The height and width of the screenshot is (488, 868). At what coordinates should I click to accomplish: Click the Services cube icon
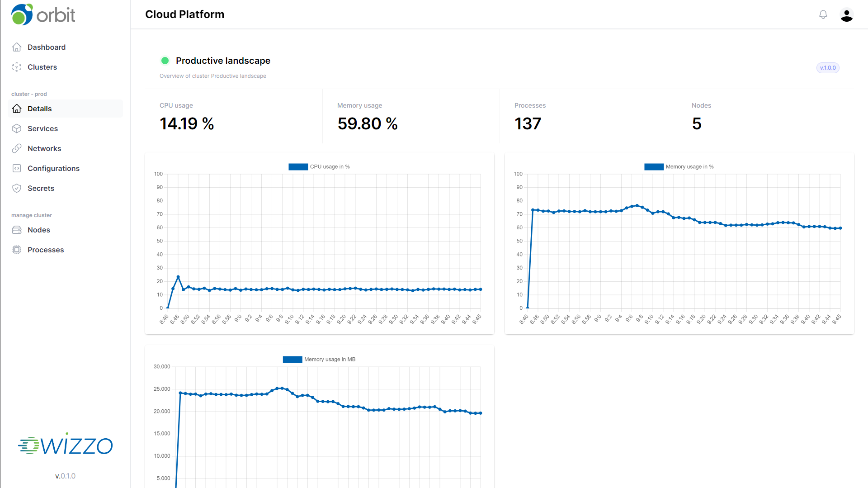(17, 128)
